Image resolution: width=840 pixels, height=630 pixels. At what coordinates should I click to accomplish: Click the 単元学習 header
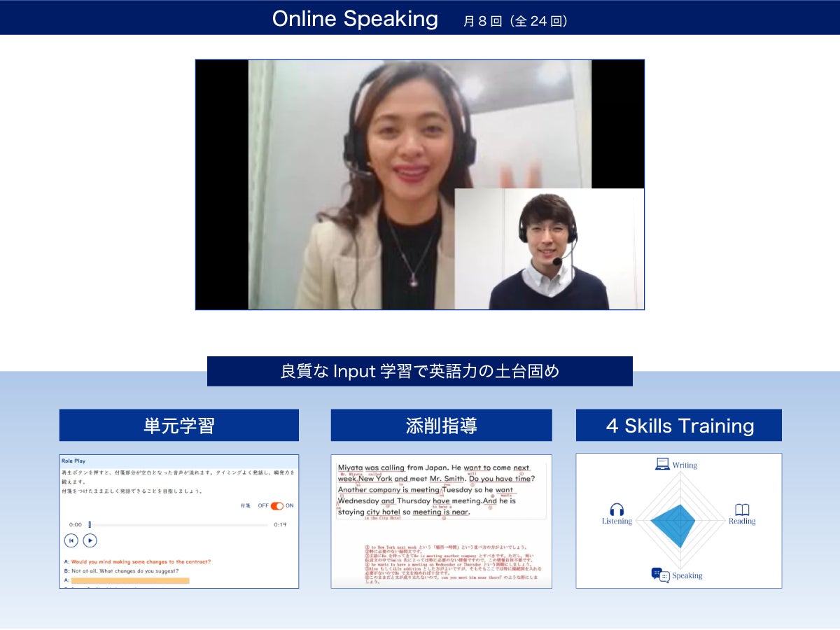pos(179,425)
